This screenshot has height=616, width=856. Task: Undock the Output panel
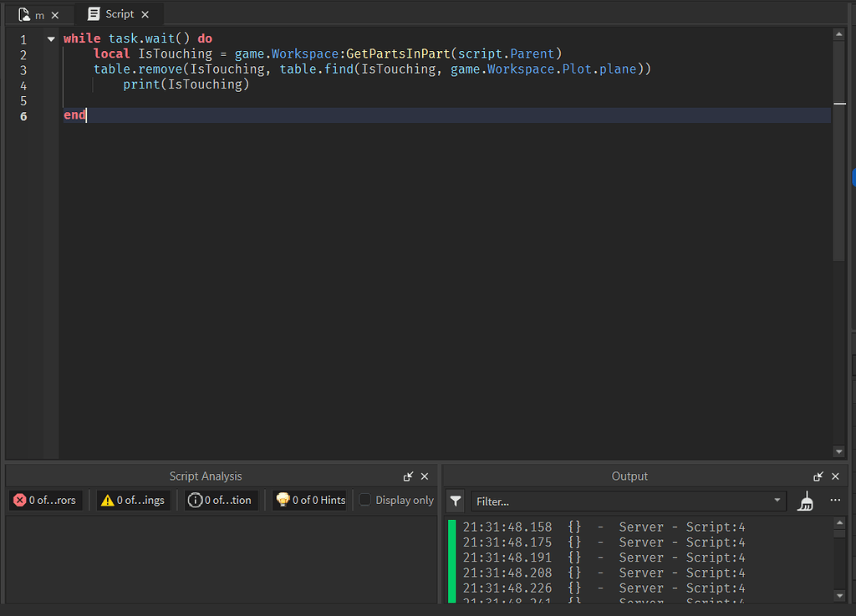(x=818, y=476)
